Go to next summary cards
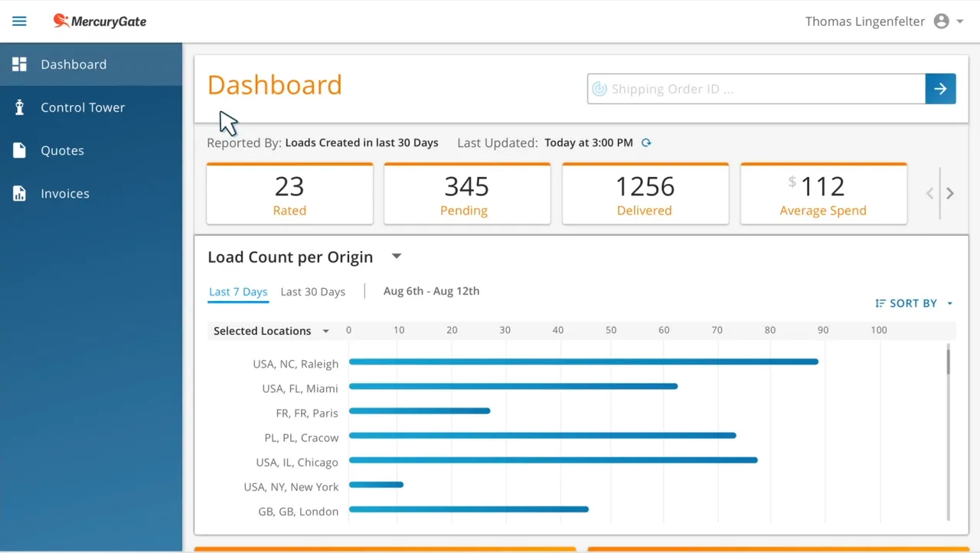Image resolution: width=980 pixels, height=553 pixels. (950, 194)
